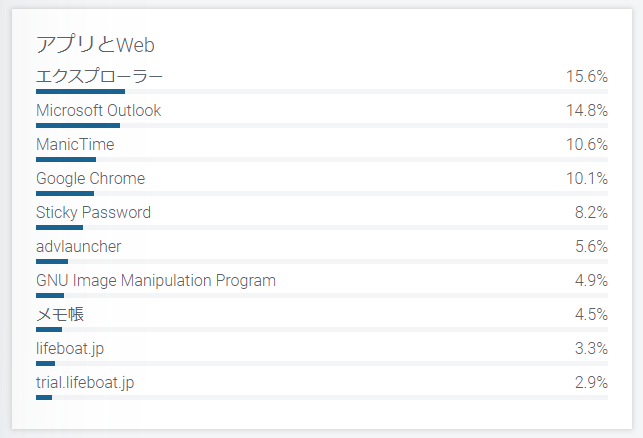The width and height of the screenshot is (643, 438).
Task: Click the エクスプローラー app entry
Action: tap(99, 76)
